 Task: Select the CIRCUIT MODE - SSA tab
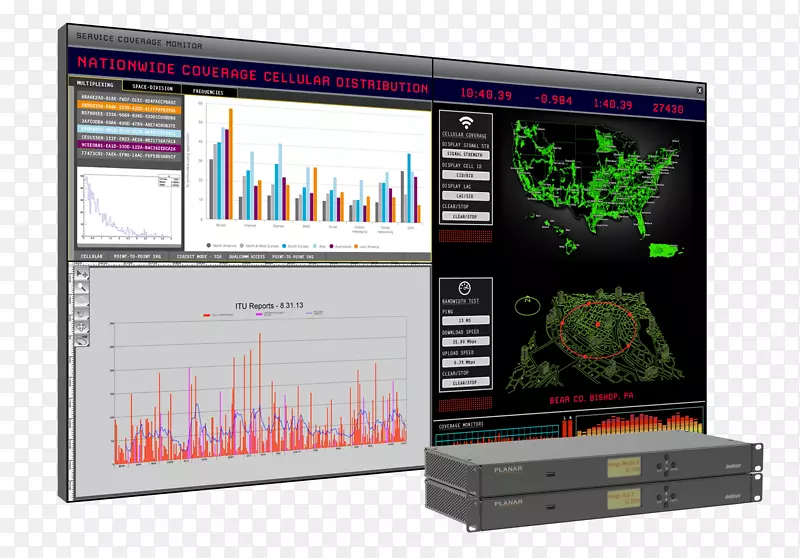199,257
